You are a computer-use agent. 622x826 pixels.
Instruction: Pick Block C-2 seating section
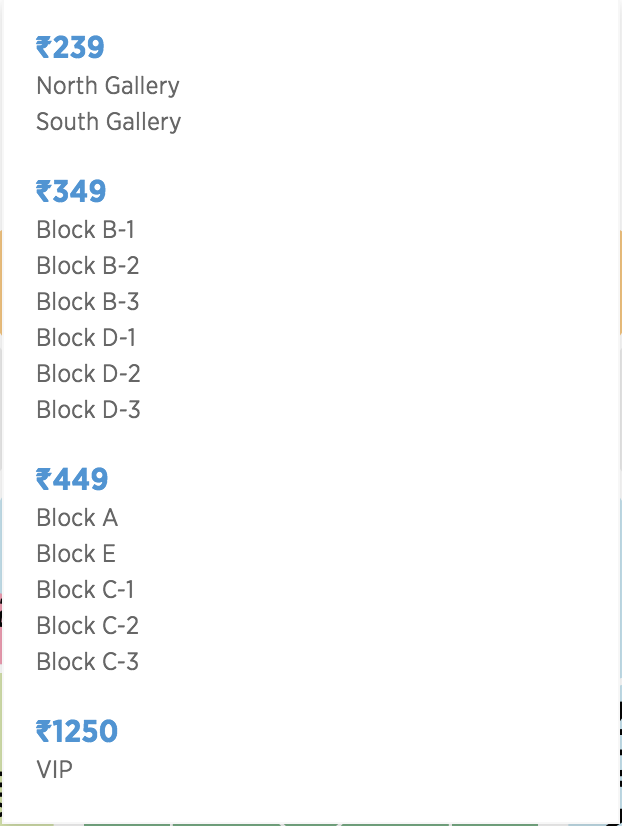point(87,626)
